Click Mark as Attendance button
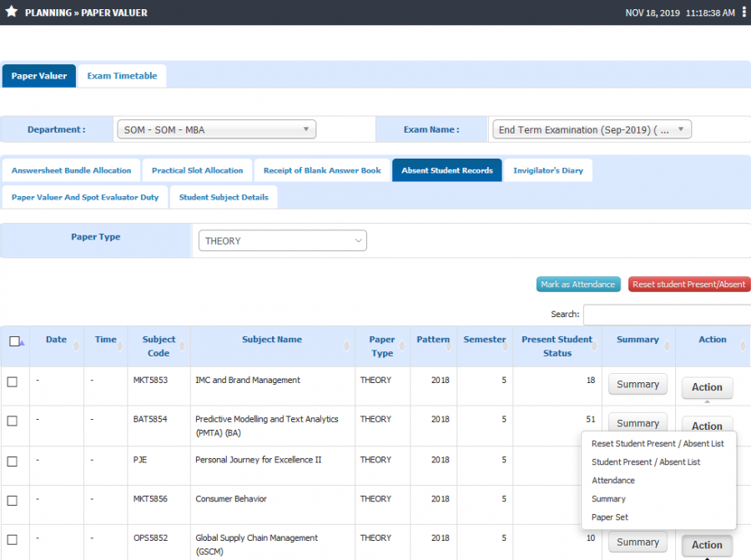751x560 pixels. click(578, 284)
